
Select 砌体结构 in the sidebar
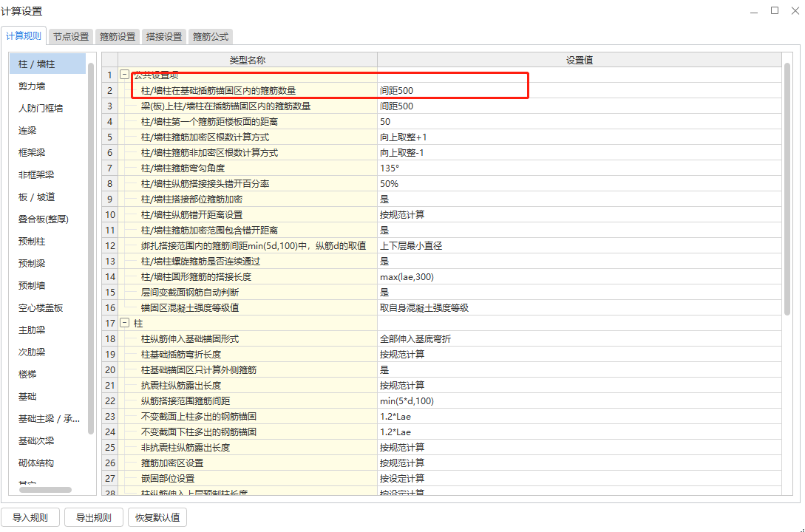click(48, 463)
